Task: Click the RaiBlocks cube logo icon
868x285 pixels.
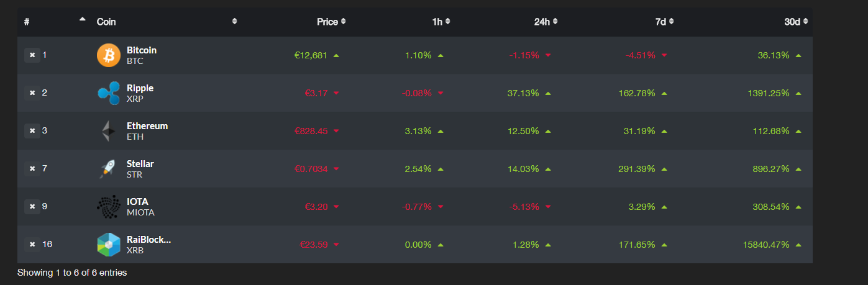Action: tap(109, 245)
